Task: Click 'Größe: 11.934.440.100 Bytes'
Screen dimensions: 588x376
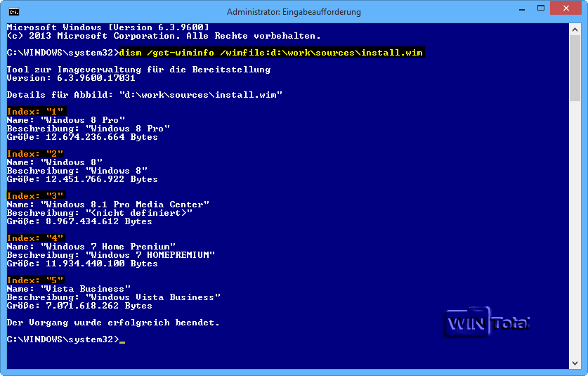Action: [x=82, y=264]
